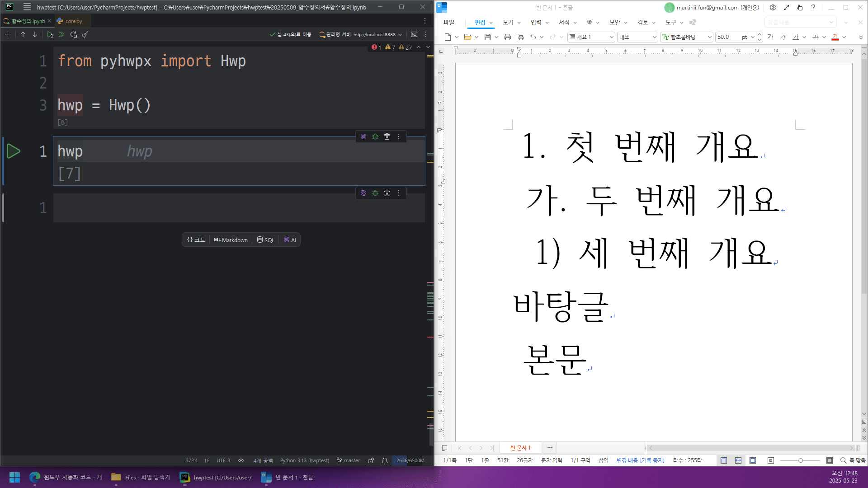868x488 pixels.
Task: Click the print icon in Hangul toolbar
Action: 507,37
